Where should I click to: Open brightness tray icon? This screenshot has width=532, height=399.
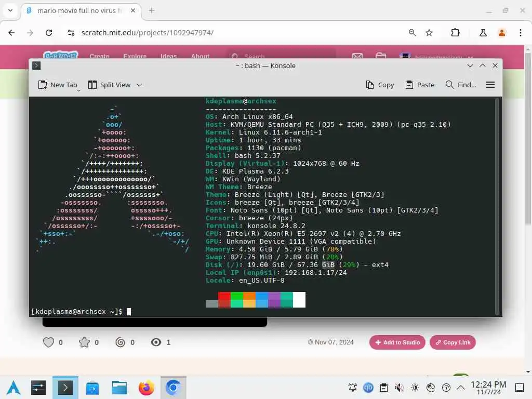point(415,388)
